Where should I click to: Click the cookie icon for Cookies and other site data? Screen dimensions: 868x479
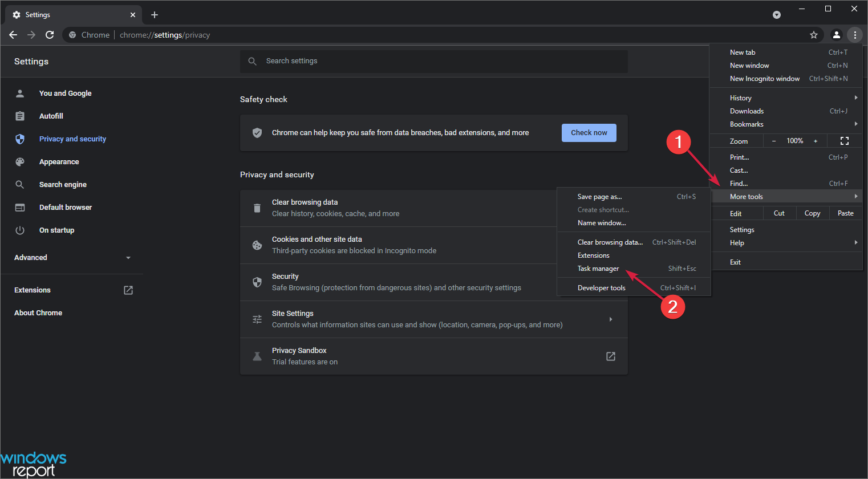click(257, 245)
